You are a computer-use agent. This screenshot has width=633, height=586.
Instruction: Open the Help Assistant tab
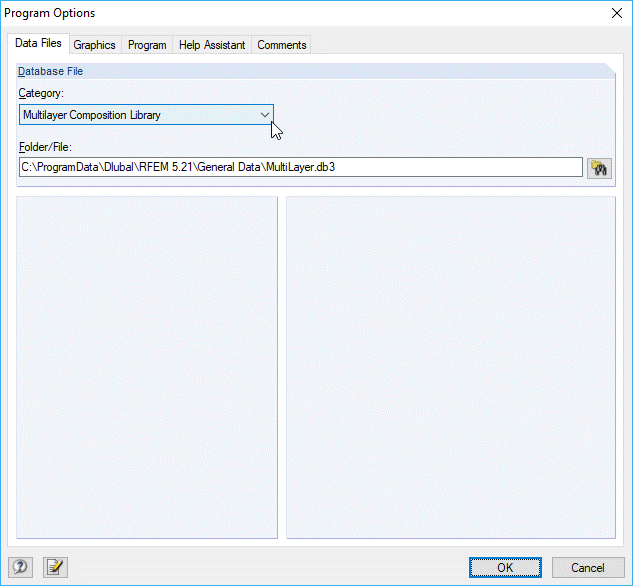[212, 45]
